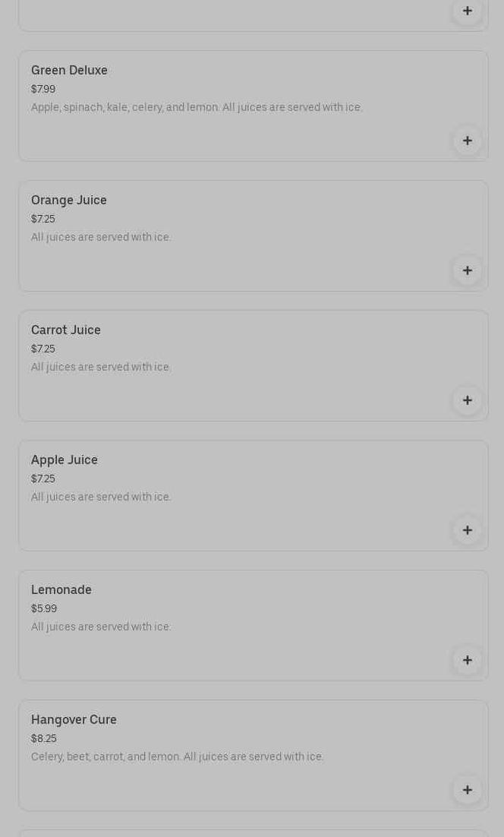
Task: Click the description text under Orange Juice
Action: [101, 237]
